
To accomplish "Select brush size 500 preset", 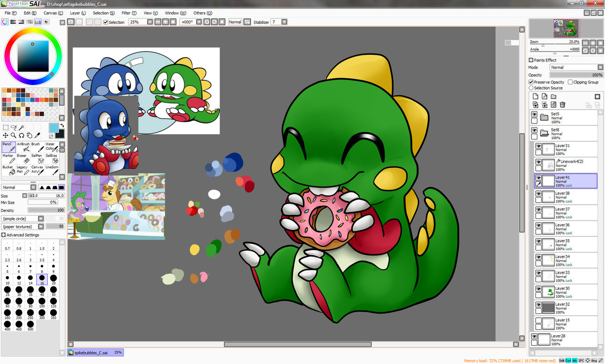I will (31, 326).
